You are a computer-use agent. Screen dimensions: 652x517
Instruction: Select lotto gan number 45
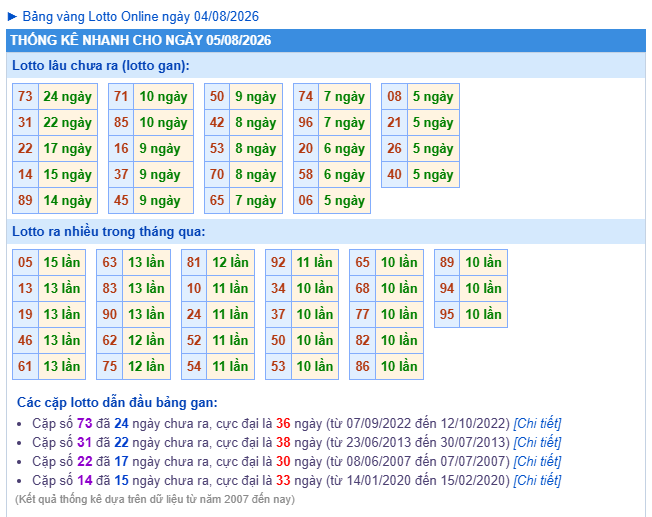click(x=121, y=200)
